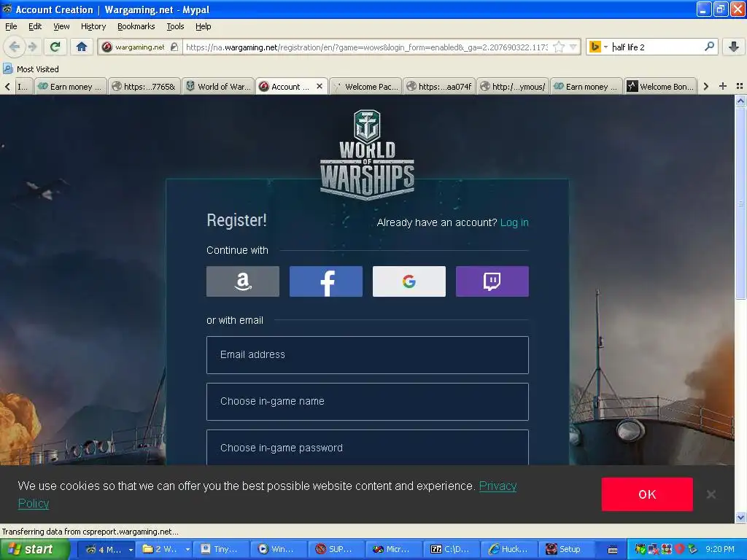This screenshot has width=747, height=560.
Task: Open the Help menu
Action: point(204,26)
